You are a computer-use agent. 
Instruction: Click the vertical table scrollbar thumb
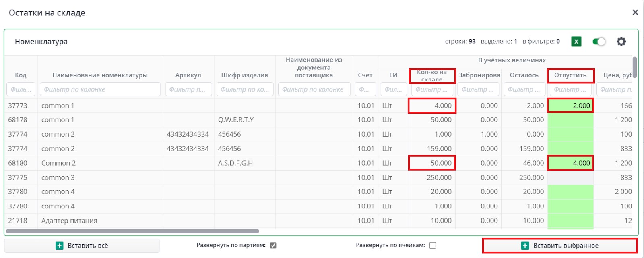(x=635, y=67)
